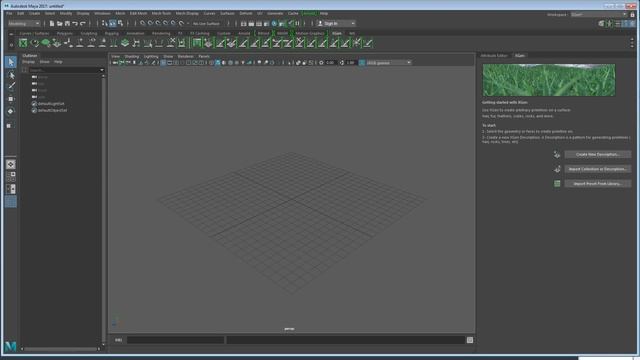Open the Script Editor icon at bottom right
Image resolution: width=640 pixels, height=360 pixels.
470,340
